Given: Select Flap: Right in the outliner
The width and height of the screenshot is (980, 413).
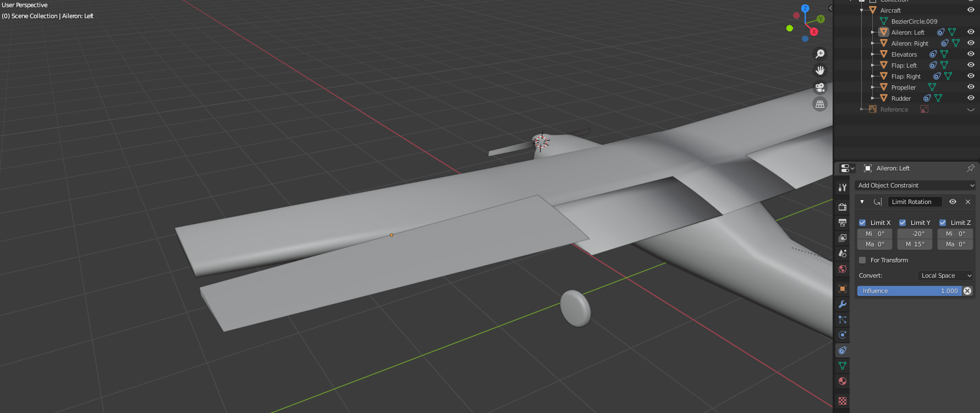Looking at the screenshot, I should (x=906, y=76).
